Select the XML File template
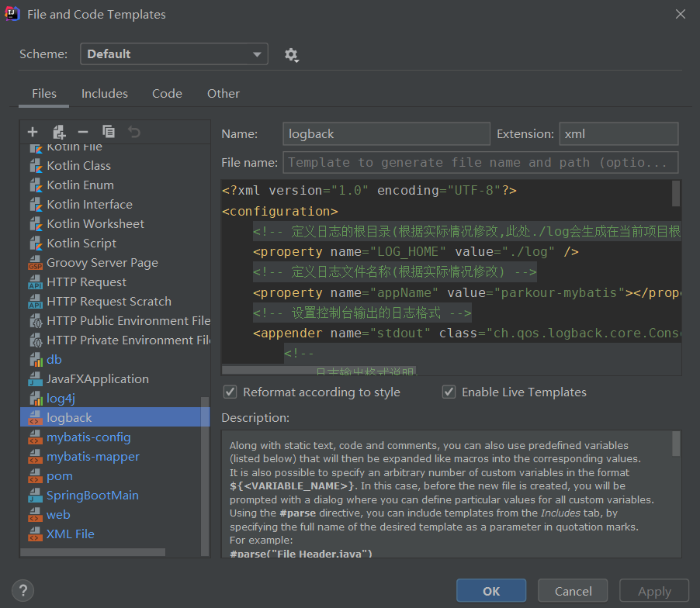Screen dimensions: 700x608 tap(70, 534)
